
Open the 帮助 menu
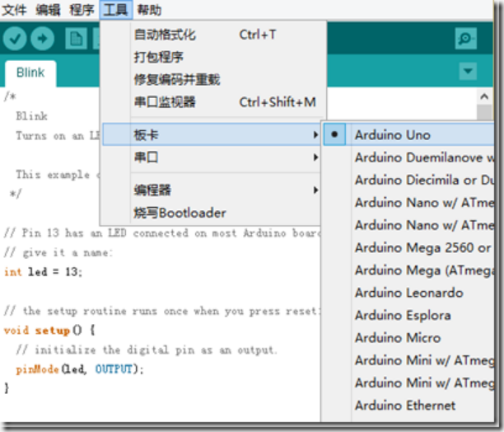(x=149, y=10)
